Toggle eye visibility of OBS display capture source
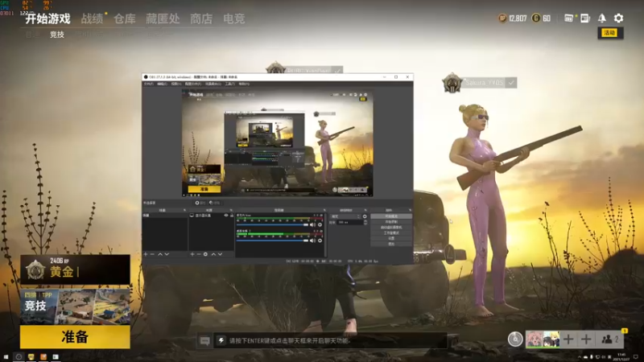The image size is (644, 362). pyautogui.click(x=226, y=215)
